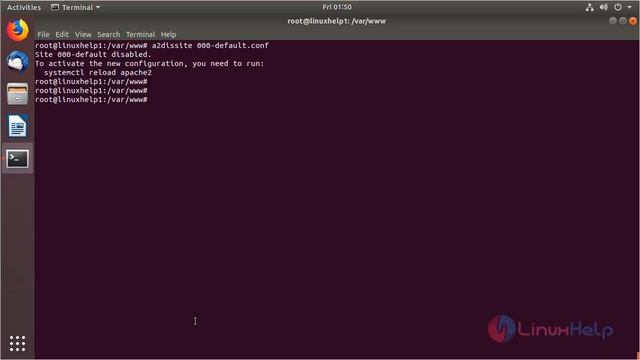Viewport: 640px width, 360px height.
Task: Open the File menu
Action: click(x=43, y=34)
